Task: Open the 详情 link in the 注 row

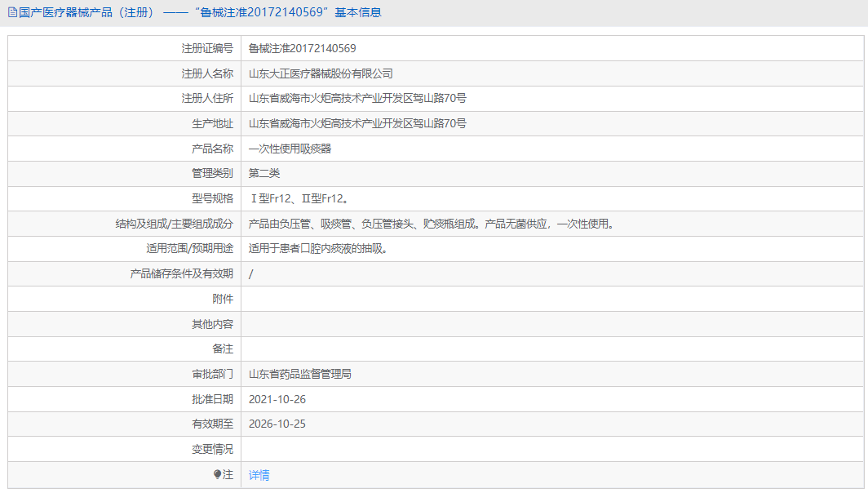Action: [x=258, y=474]
